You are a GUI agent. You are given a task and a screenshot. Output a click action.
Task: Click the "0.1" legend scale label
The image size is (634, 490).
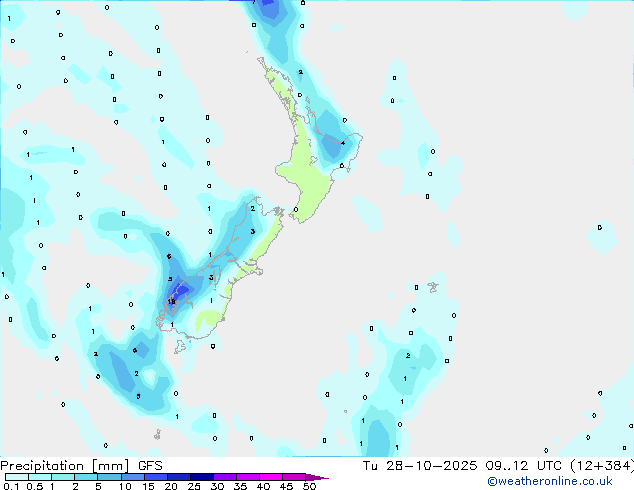[11, 486]
